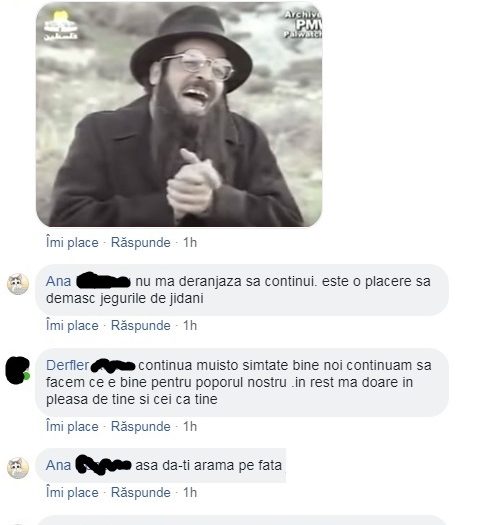Image resolution: width=487 pixels, height=525 pixels.
Task: Reply to Derfler's comment using 'Răspunde'
Action: click(141, 427)
